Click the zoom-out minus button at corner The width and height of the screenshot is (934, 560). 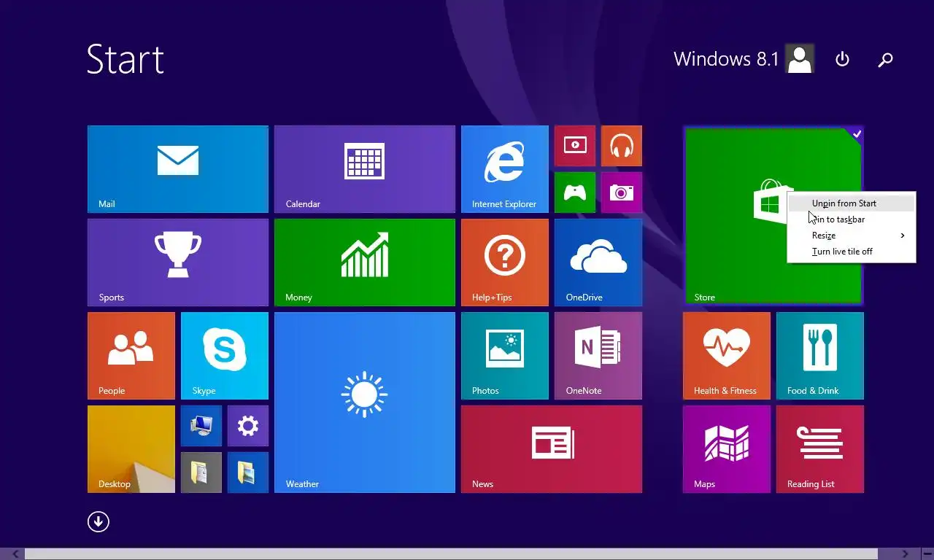point(927,554)
